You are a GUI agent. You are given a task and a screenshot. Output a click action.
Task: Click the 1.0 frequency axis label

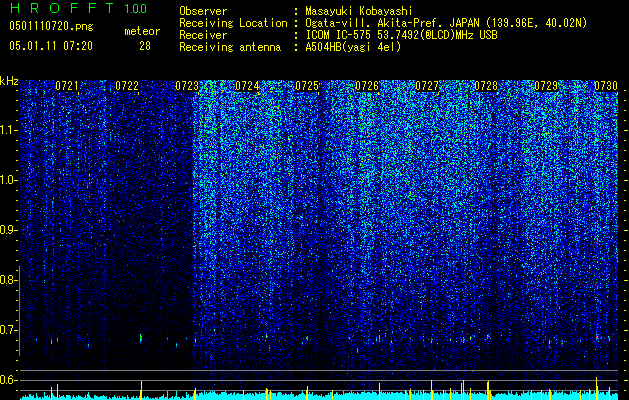9,180
